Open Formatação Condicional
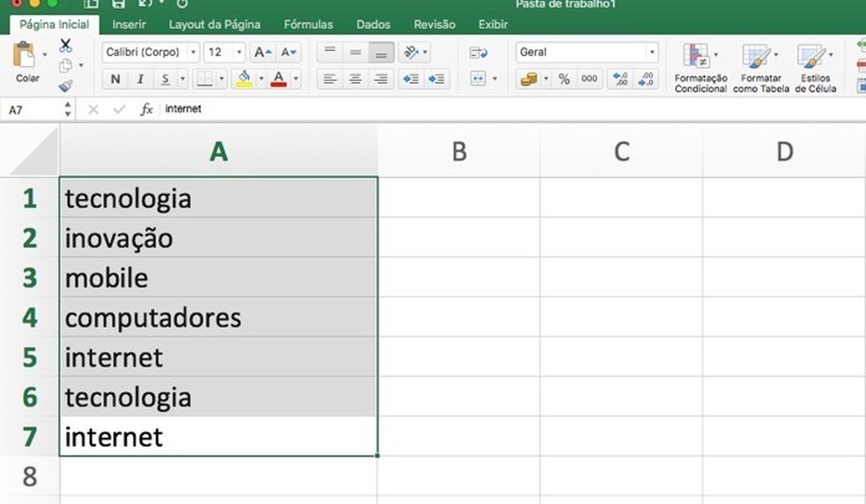 tap(701, 68)
